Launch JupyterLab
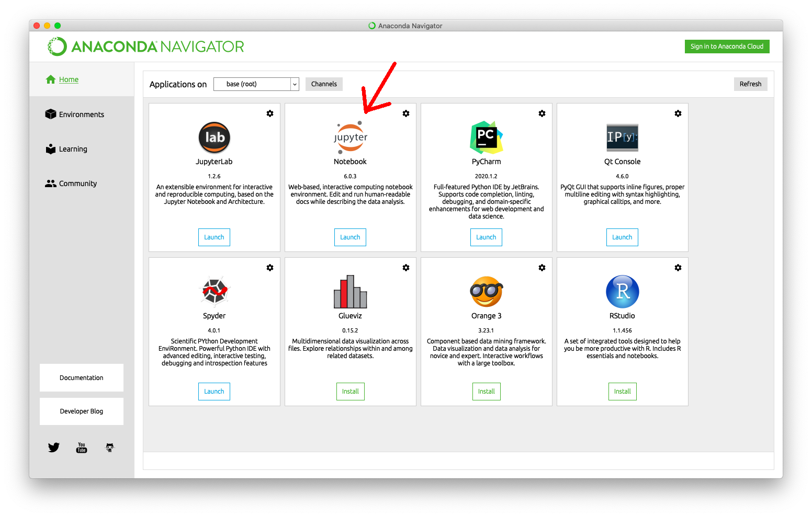The height and width of the screenshot is (517, 812). coord(214,237)
